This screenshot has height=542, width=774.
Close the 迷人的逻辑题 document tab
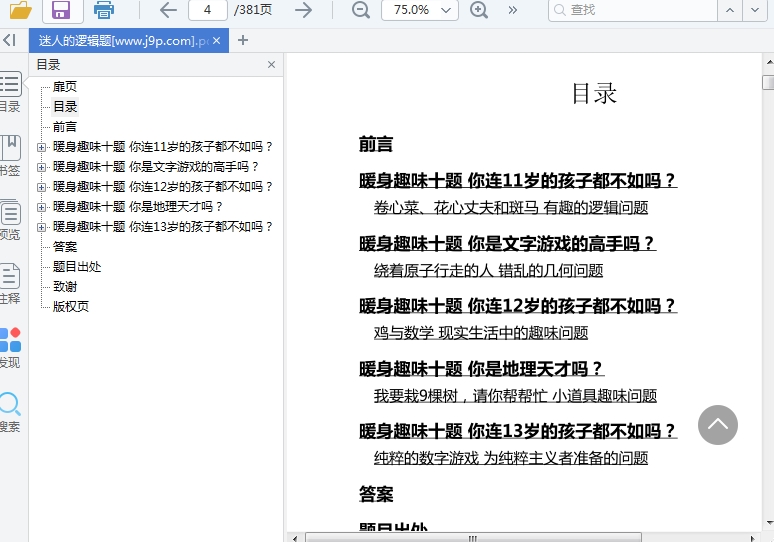[217, 40]
